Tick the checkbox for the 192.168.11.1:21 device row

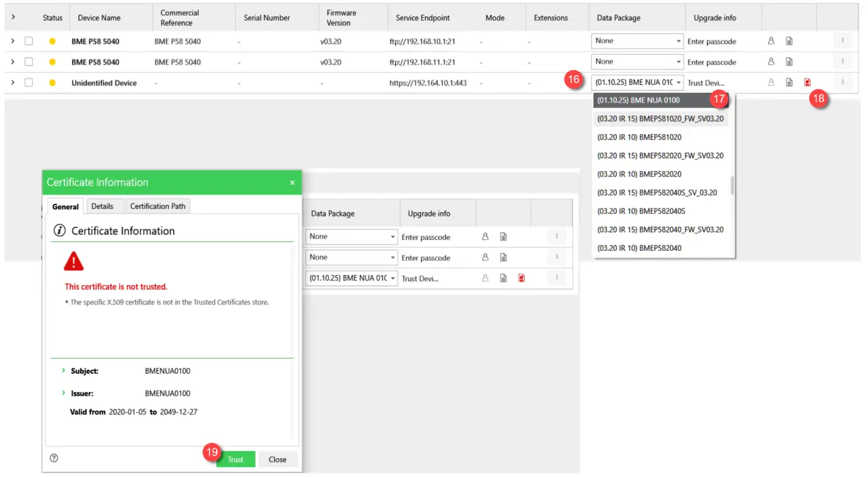click(x=29, y=62)
